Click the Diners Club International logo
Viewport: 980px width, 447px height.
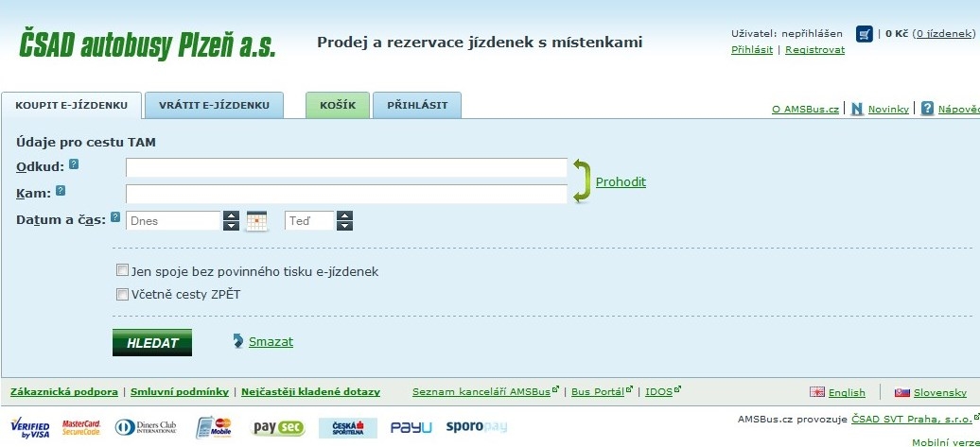(x=146, y=427)
